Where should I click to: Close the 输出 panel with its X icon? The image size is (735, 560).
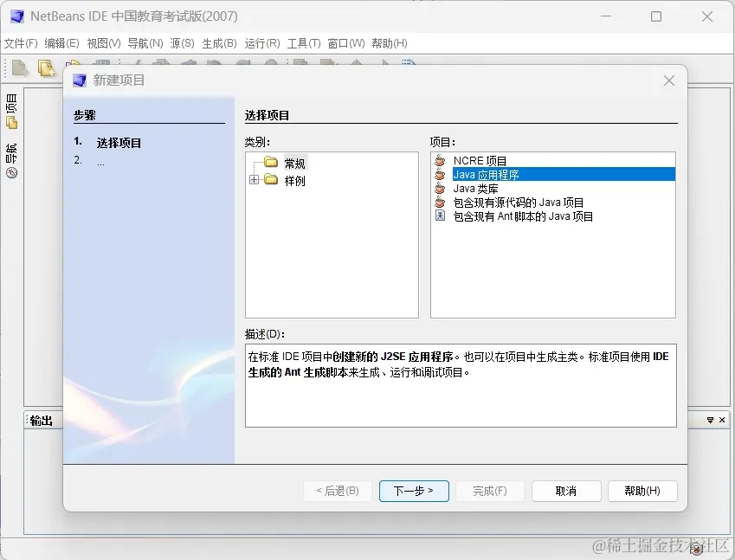pyautogui.click(x=724, y=420)
